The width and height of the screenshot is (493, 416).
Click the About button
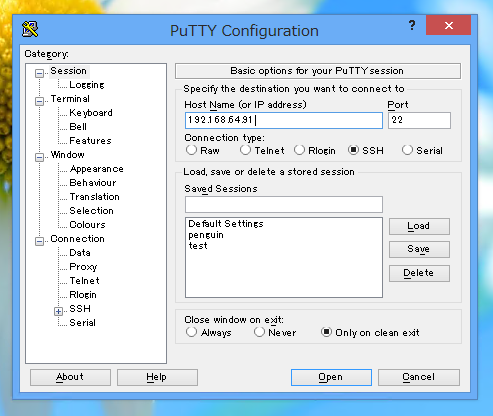click(x=70, y=377)
